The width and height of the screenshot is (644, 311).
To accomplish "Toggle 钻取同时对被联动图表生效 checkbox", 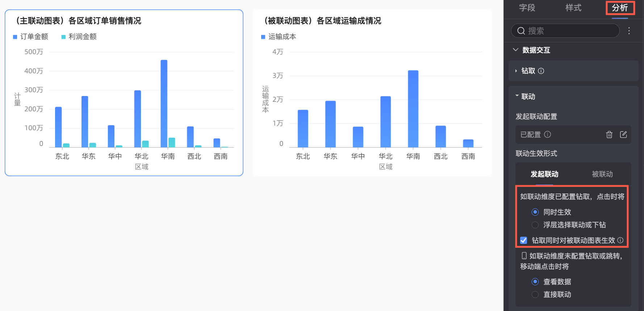I will click(x=523, y=240).
